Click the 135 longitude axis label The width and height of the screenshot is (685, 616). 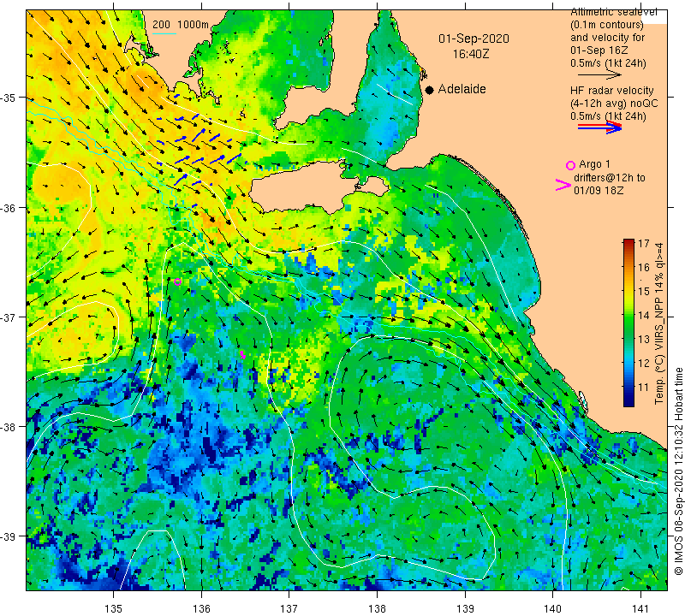[114, 608]
